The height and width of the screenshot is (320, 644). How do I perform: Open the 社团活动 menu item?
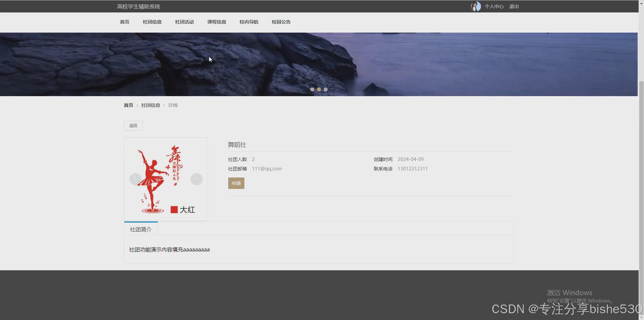(x=184, y=22)
